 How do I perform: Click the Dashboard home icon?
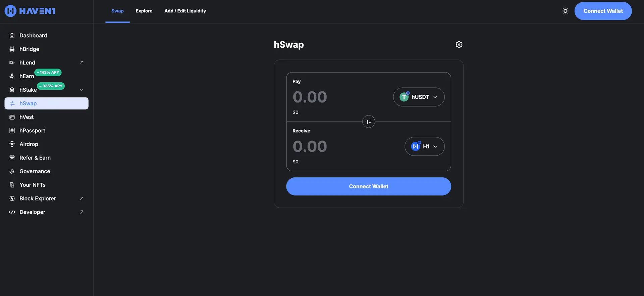pos(12,36)
